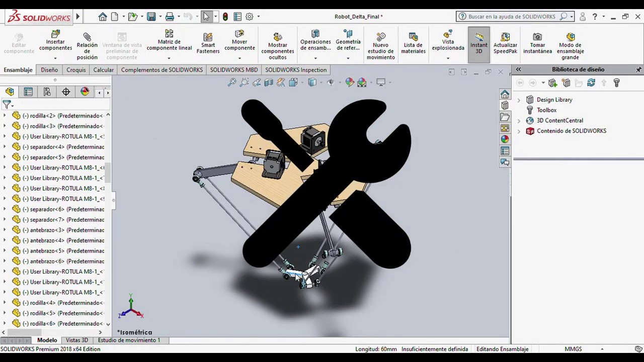
Task: Click the Display style cube icon
Action: tap(312, 82)
